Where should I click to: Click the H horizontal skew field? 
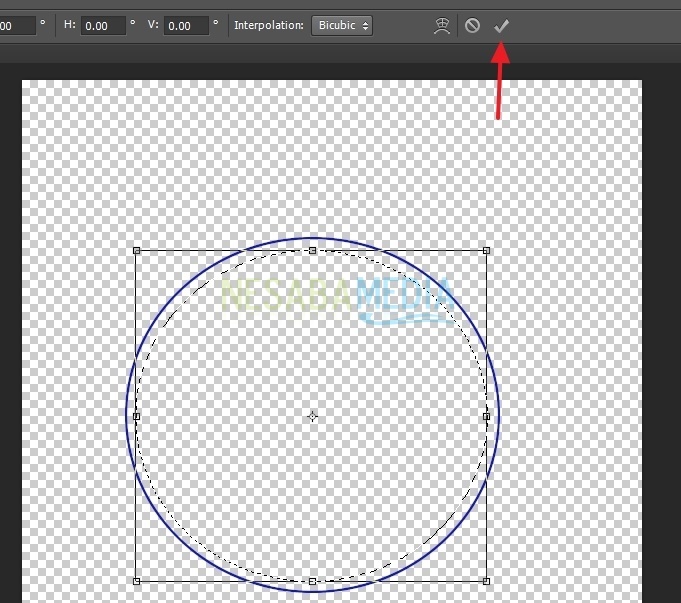103,26
